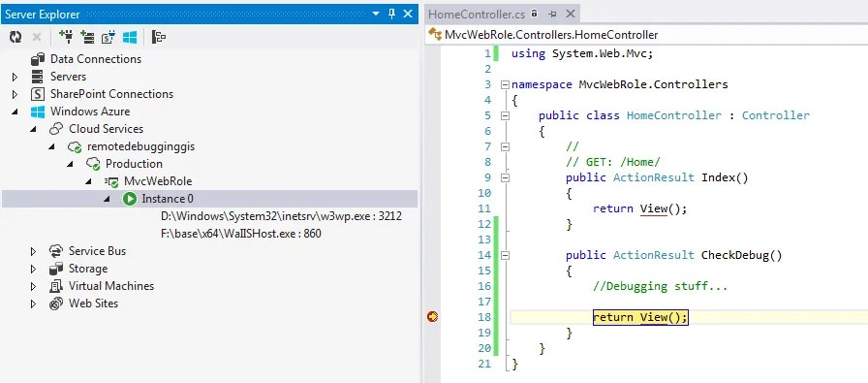Click the Servers stack icon
Viewport: 868px width, 383px height.
[38, 77]
